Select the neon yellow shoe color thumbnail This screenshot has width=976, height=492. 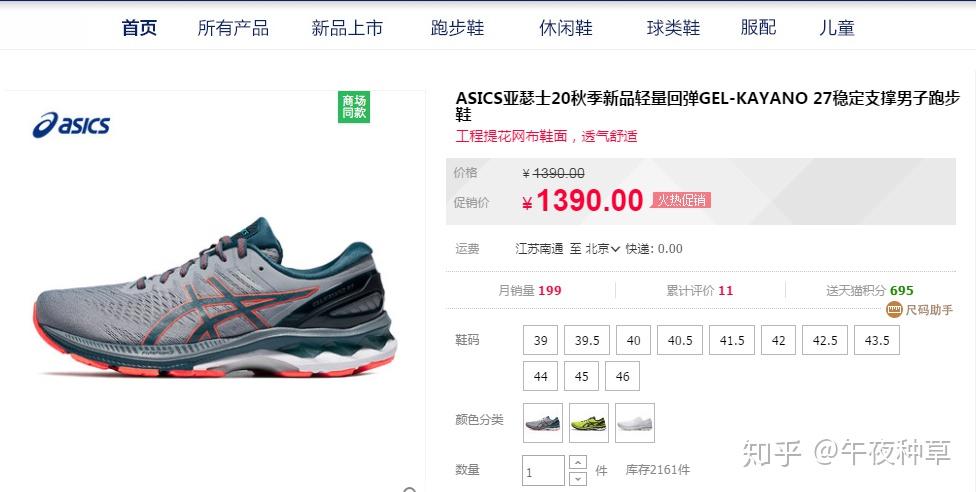(x=589, y=423)
